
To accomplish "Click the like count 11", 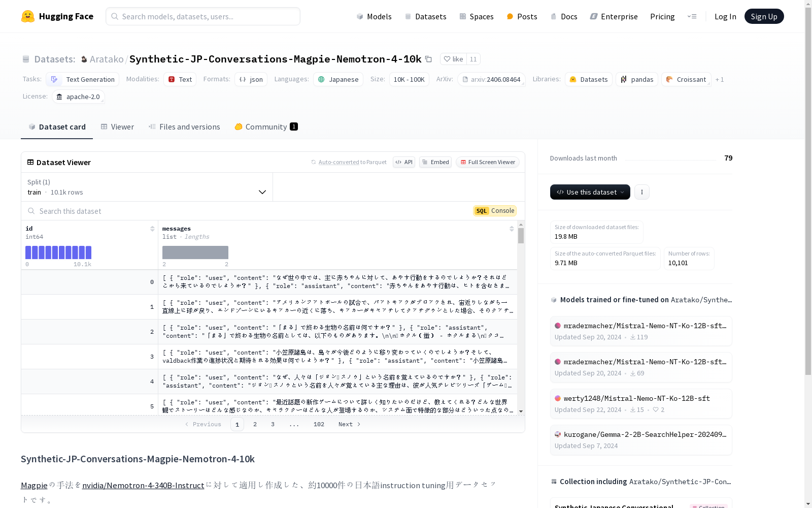I will (473, 59).
